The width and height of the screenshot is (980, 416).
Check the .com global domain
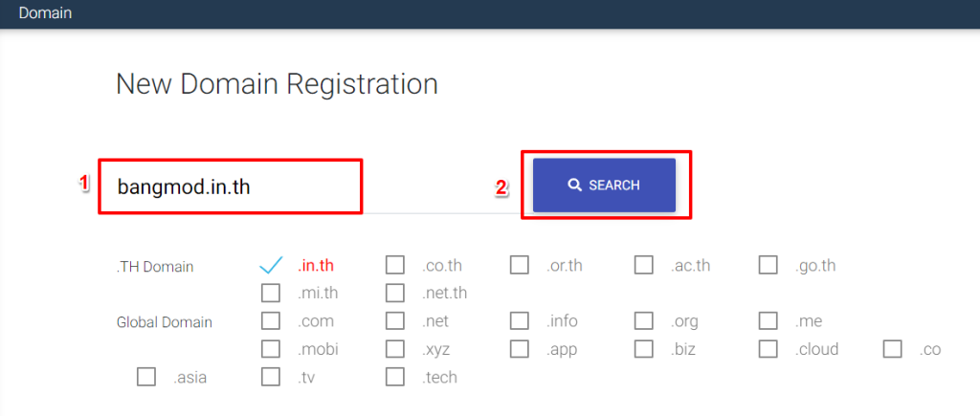click(271, 320)
